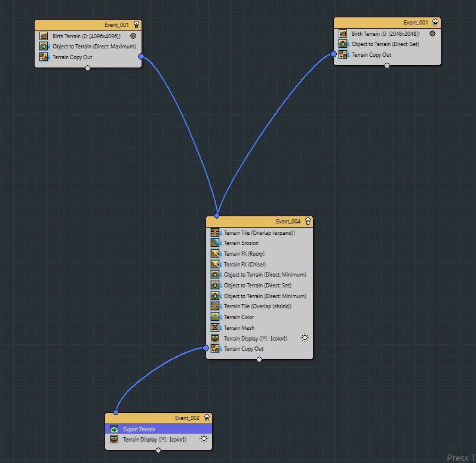Screen dimensions: 476x463
Task: Select Terrain Tile (Overlap (expand)) label
Action: click(x=259, y=233)
